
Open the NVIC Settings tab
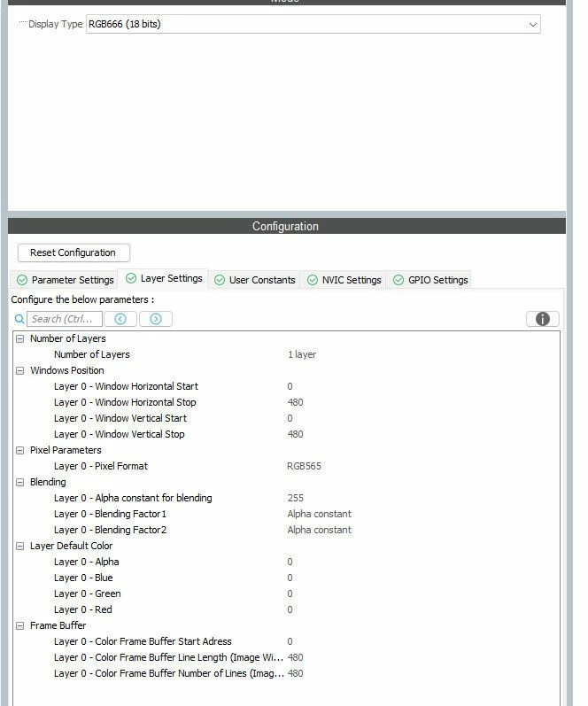coord(344,280)
